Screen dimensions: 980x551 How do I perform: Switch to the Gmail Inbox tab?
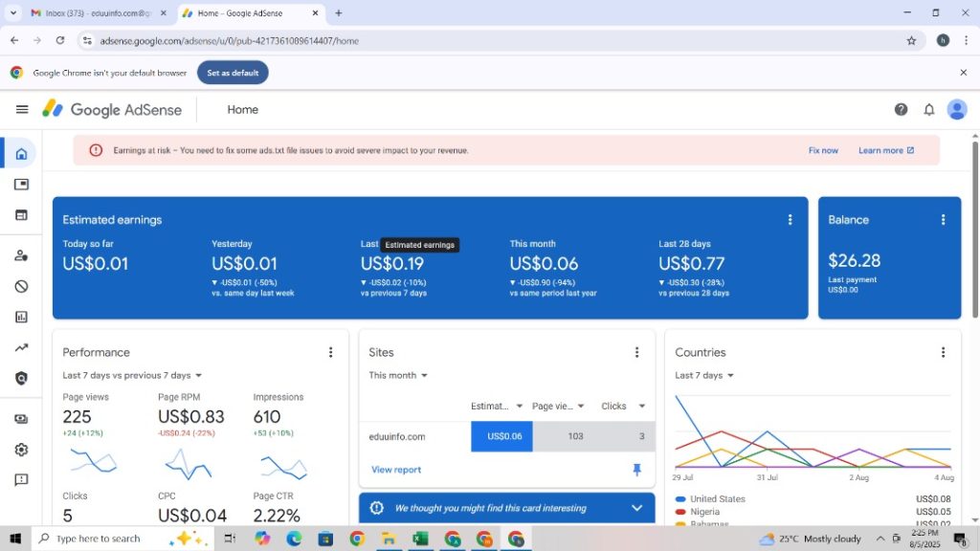click(96, 13)
